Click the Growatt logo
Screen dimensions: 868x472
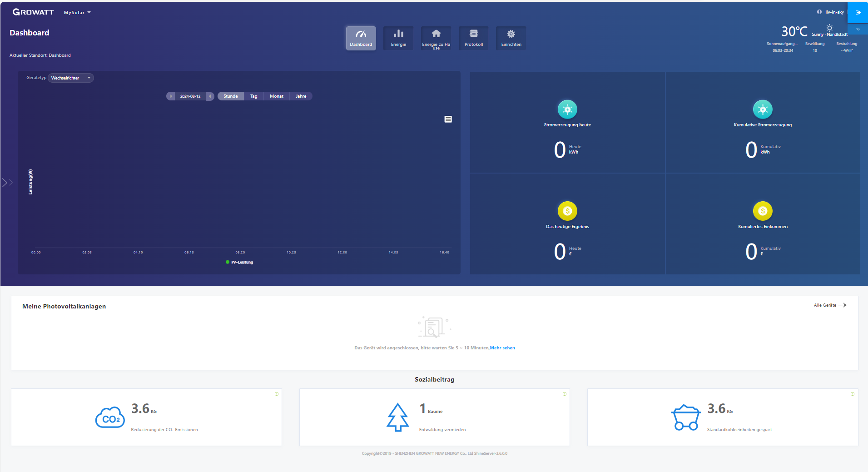point(33,12)
